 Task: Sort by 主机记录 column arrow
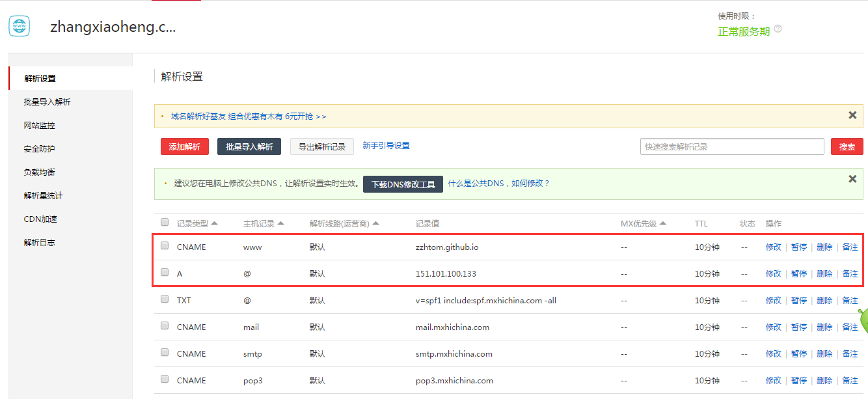pyautogui.click(x=281, y=223)
